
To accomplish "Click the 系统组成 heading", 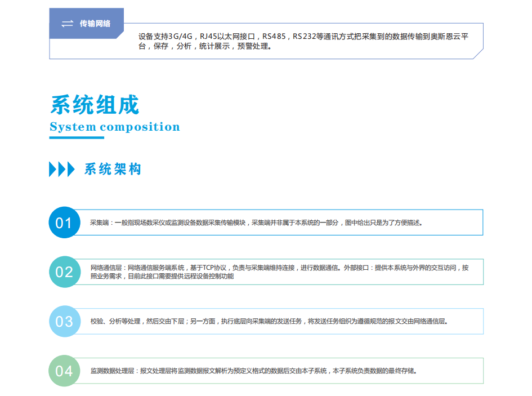I will click(x=95, y=105).
